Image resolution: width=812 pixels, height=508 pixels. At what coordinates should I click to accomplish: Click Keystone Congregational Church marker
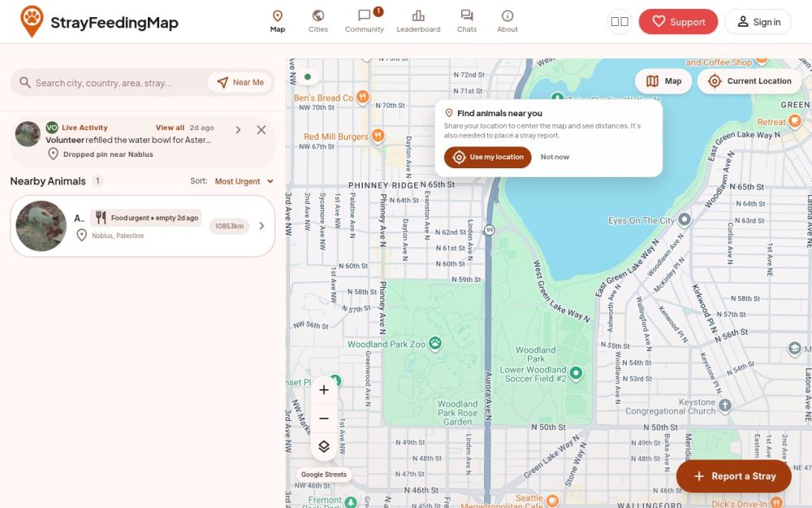pos(725,406)
